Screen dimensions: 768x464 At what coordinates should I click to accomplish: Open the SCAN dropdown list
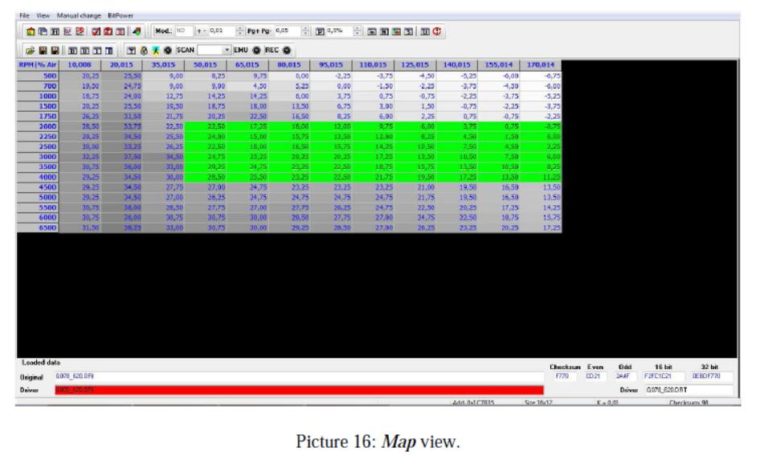(x=227, y=49)
